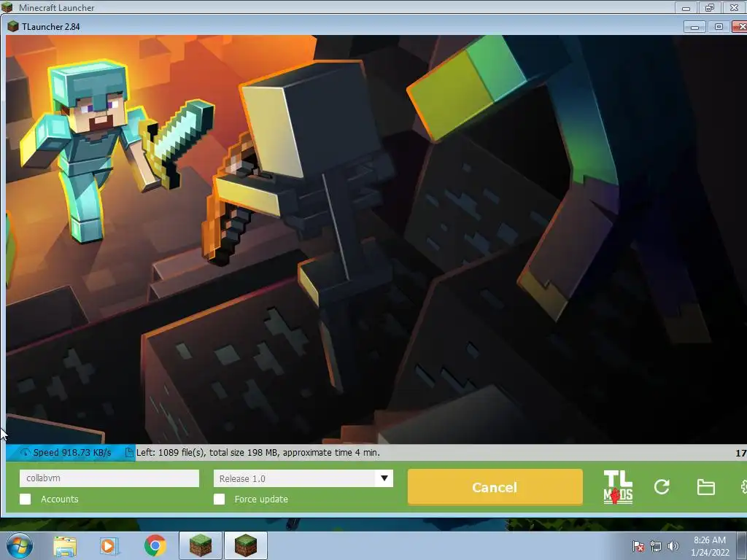Viewport: 747px width, 560px height.
Task: Click the refresh versions icon
Action: (x=662, y=486)
